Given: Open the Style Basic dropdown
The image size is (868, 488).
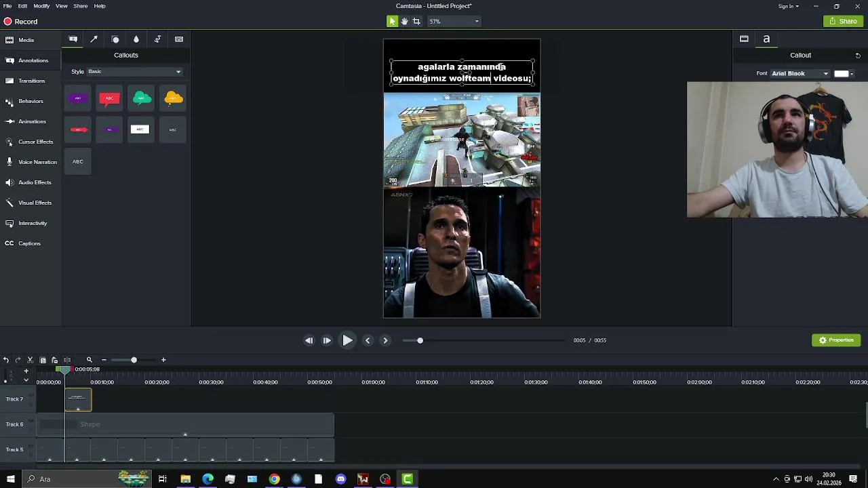Looking at the screenshot, I should 134,72.
